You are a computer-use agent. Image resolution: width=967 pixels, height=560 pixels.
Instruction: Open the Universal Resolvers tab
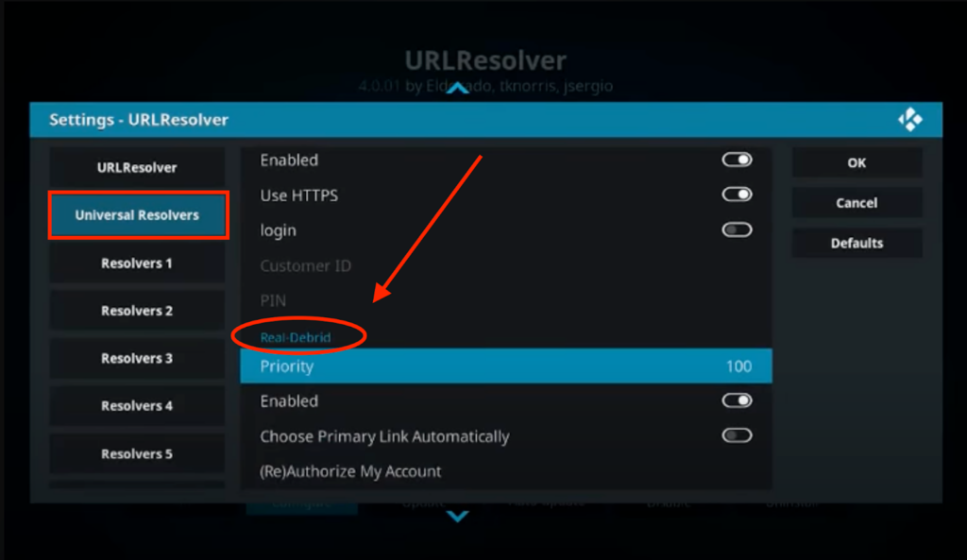point(138,214)
